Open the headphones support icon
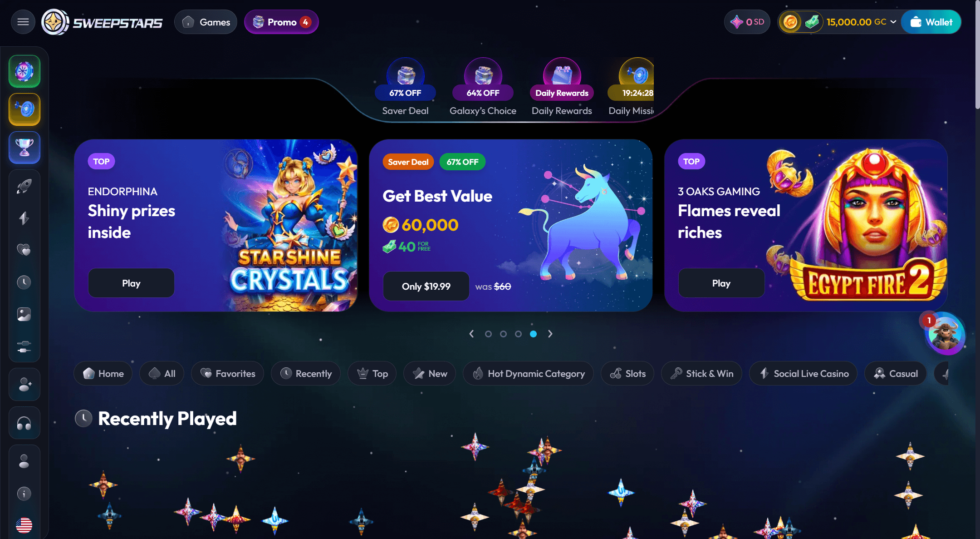The height and width of the screenshot is (539, 980). (x=24, y=424)
